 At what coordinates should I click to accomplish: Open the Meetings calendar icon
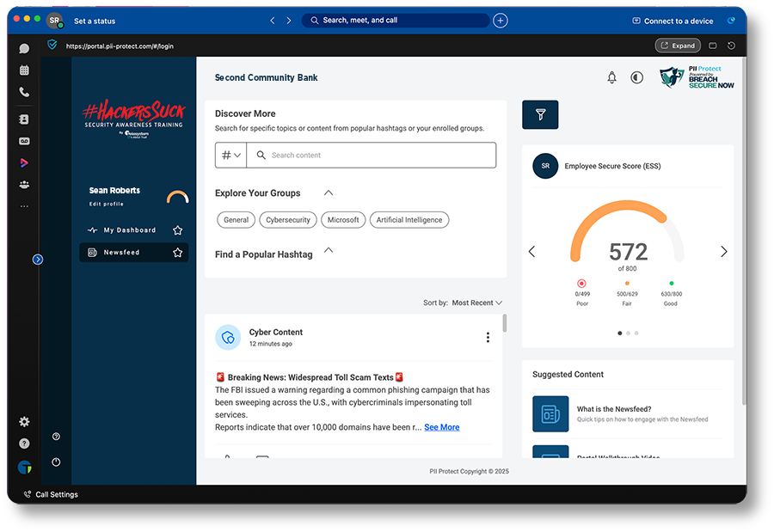(x=24, y=70)
